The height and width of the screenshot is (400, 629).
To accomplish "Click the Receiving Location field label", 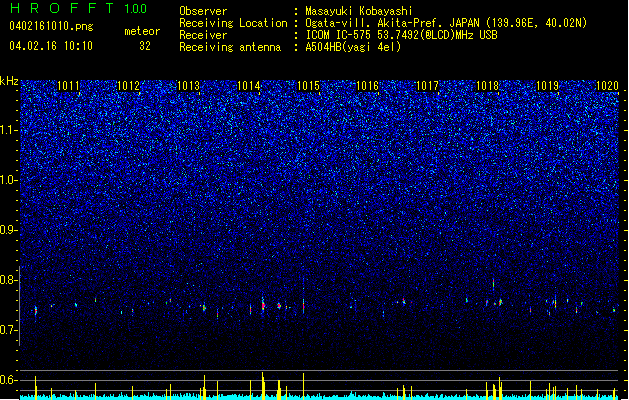I will point(233,23).
